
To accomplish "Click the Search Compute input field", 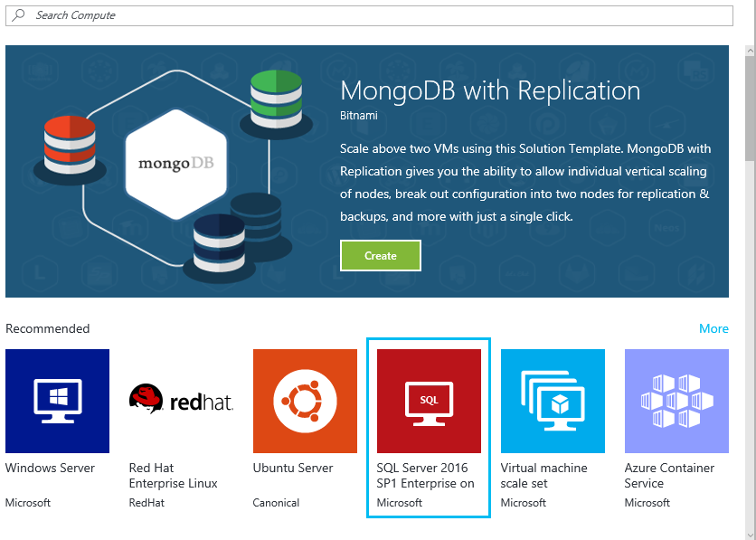I will (x=369, y=15).
